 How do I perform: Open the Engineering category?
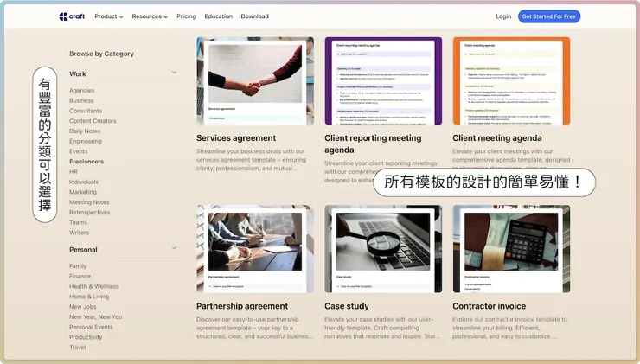(x=86, y=141)
